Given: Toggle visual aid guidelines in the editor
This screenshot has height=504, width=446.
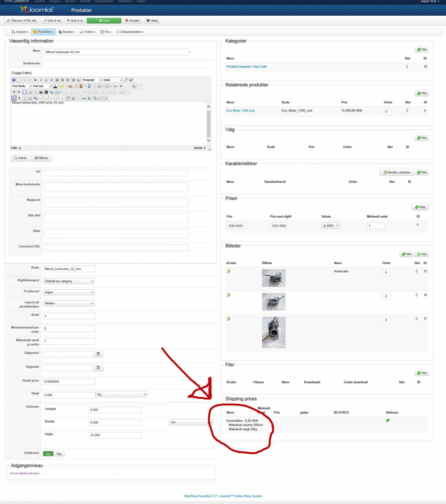Looking at the screenshot, I should (14, 98).
